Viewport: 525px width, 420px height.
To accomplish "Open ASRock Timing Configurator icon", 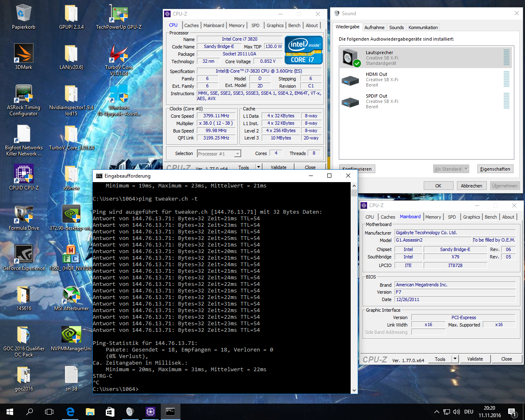I will pyautogui.click(x=23, y=95).
